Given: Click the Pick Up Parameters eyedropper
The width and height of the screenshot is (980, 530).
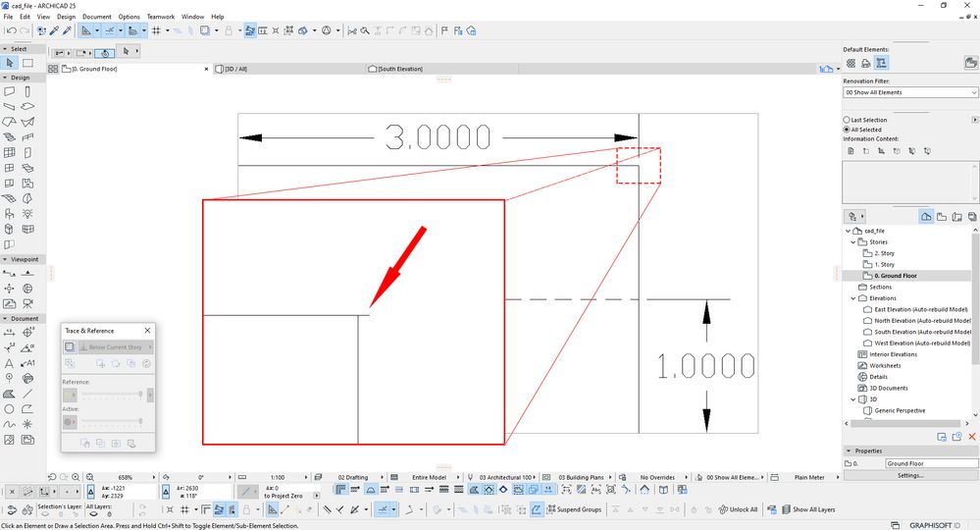Looking at the screenshot, I should click(x=54, y=30).
